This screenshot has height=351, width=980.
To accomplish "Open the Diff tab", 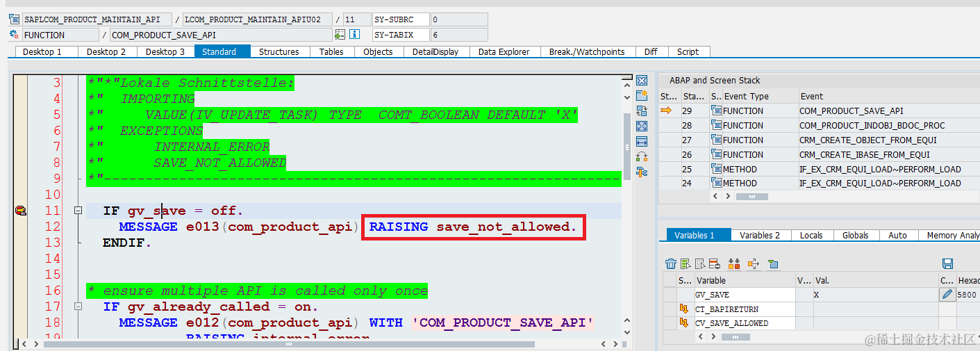I will (651, 51).
